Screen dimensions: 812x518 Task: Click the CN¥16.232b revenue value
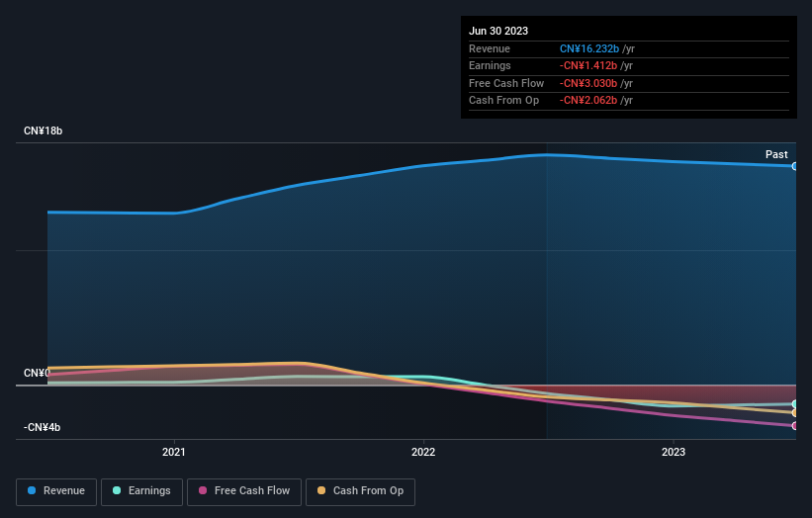589,48
